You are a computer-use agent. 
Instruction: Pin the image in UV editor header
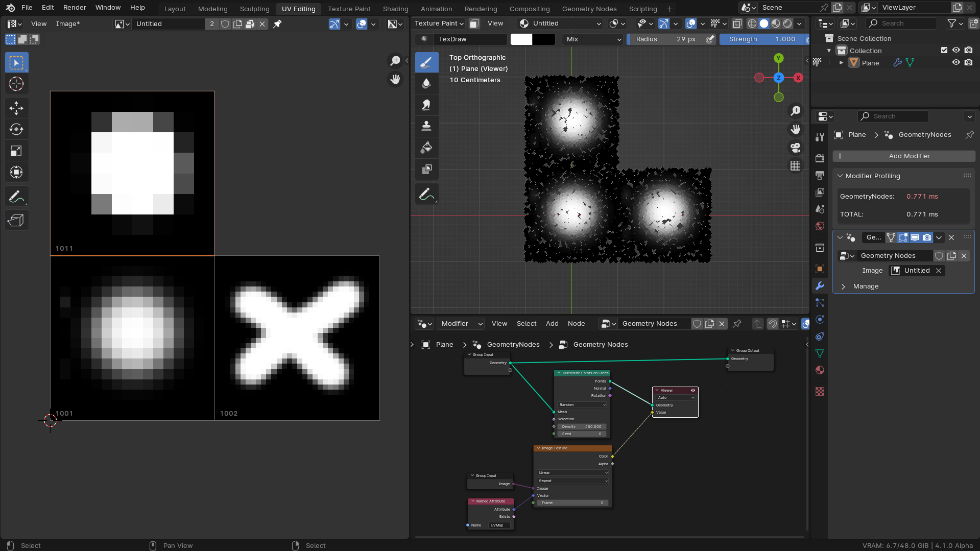[277, 24]
